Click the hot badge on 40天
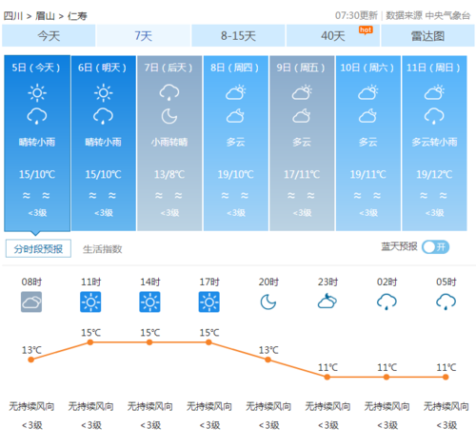Screen dimensions: 476x448 click(366, 30)
